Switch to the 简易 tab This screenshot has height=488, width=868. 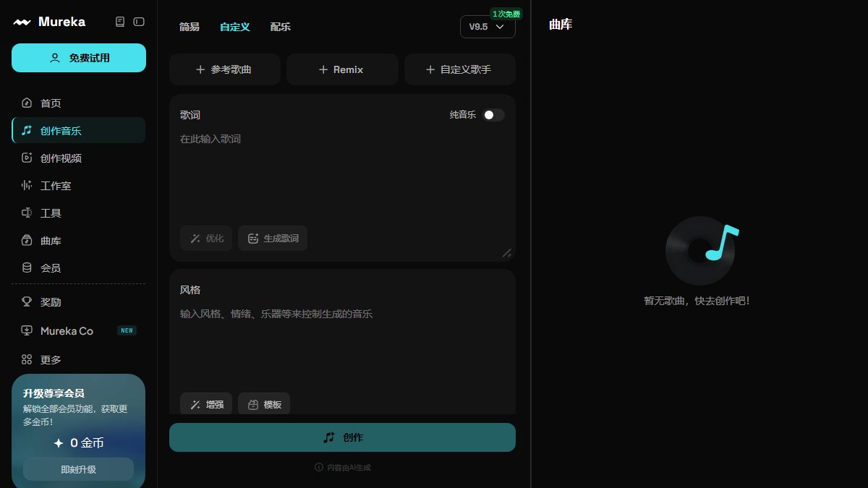coord(190,27)
